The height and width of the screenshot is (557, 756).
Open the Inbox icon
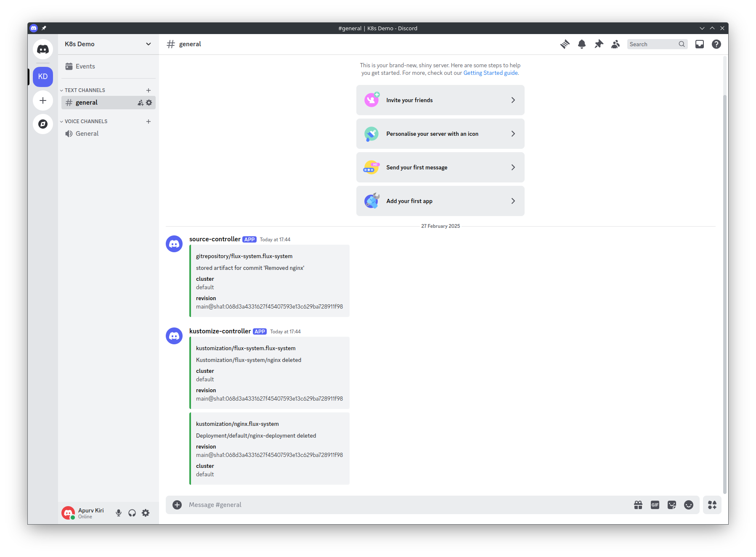[699, 44]
